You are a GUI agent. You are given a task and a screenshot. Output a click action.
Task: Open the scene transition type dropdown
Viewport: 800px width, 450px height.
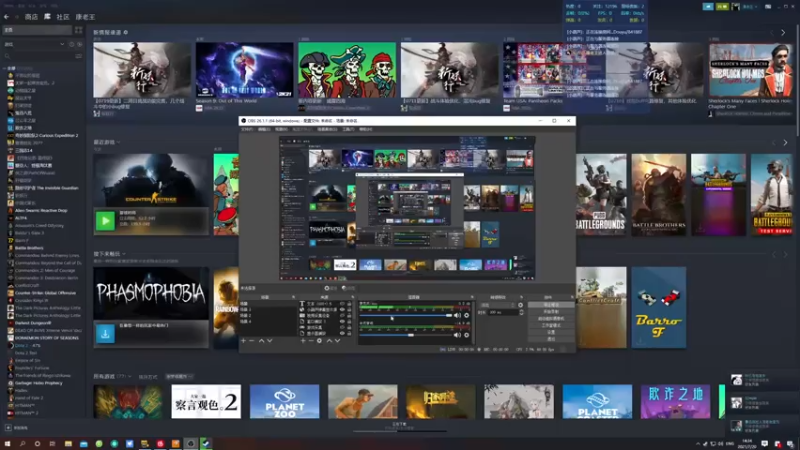click(x=497, y=305)
